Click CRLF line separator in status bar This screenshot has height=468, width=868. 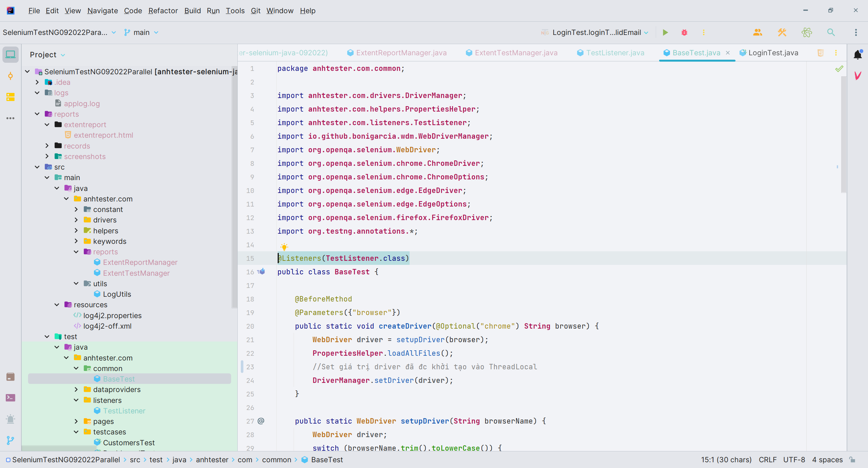coord(767,460)
